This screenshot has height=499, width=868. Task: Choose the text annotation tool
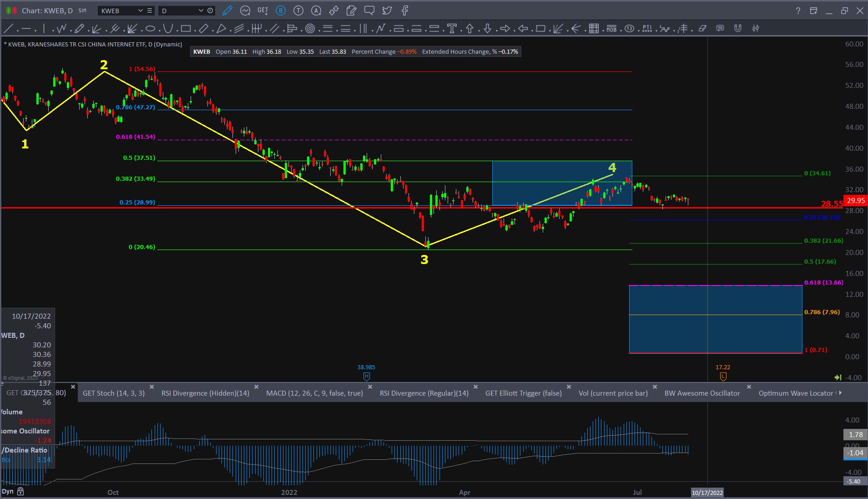(x=452, y=29)
